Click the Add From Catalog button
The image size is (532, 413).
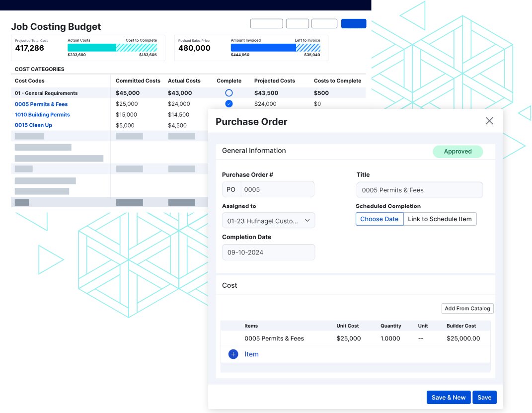[x=467, y=308]
